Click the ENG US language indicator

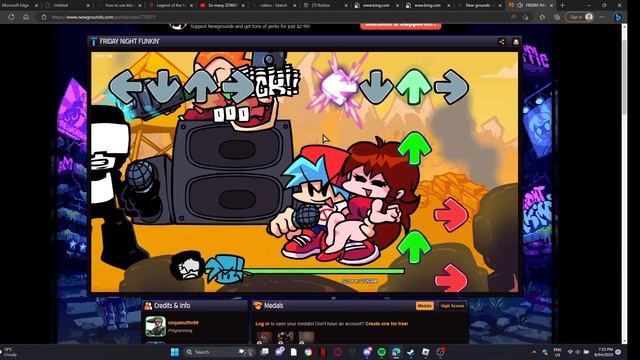point(558,352)
